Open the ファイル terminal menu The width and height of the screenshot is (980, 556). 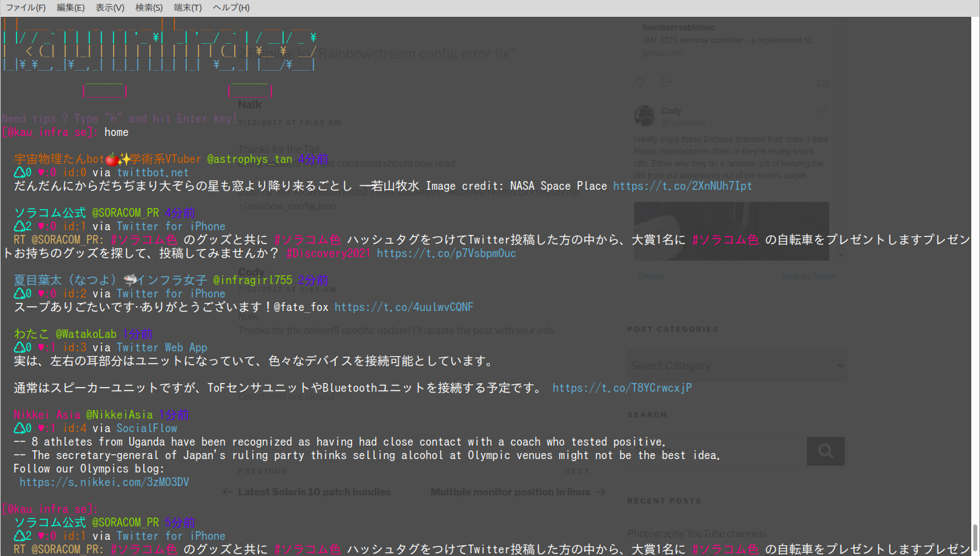coord(25,7)
